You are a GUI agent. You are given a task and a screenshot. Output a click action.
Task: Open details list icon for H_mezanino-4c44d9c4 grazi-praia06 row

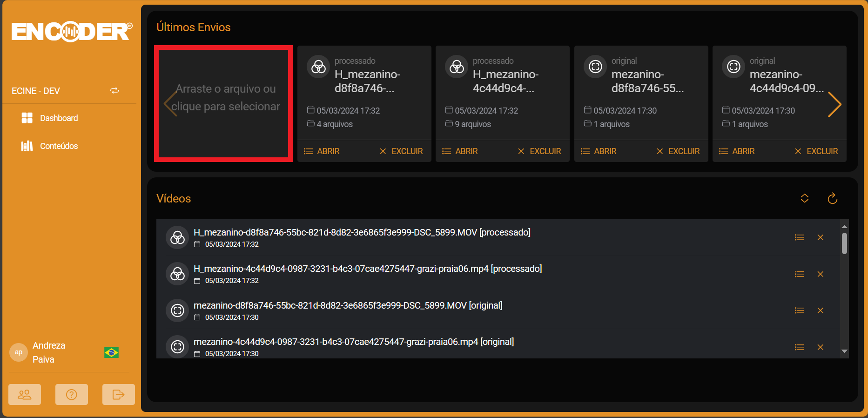pyautogui.click(x=800, y=274)
